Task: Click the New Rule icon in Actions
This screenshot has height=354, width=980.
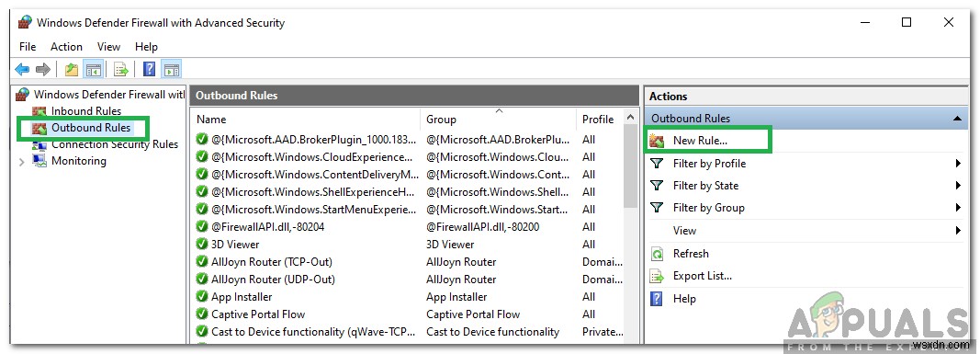Action: [x=657, y=141]
